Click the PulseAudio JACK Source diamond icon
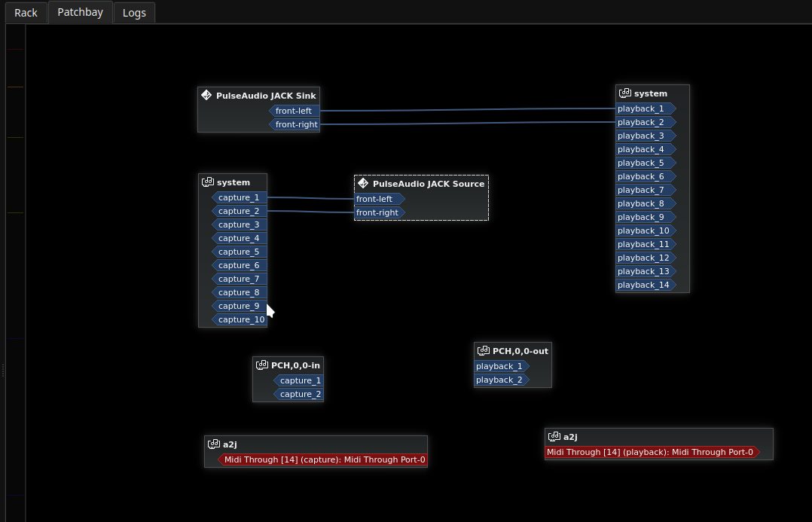Viewport: 812px width, 522px height. (363, 183)
